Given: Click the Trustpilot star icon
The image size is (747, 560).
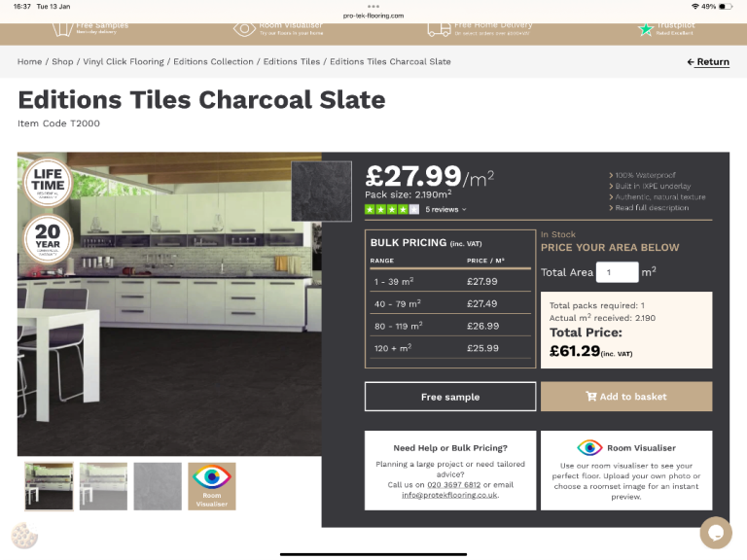Looking at the screenshot, I should tap(646, 29).
